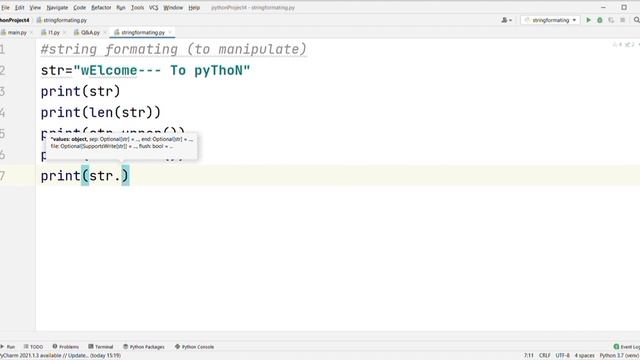Run the stringformating configuration with green play

[588, 20]
